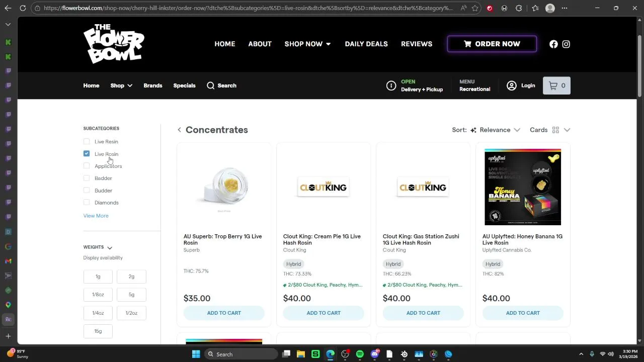Click the Login link
The width and height of the screenshot is (644, 362).
521,85
